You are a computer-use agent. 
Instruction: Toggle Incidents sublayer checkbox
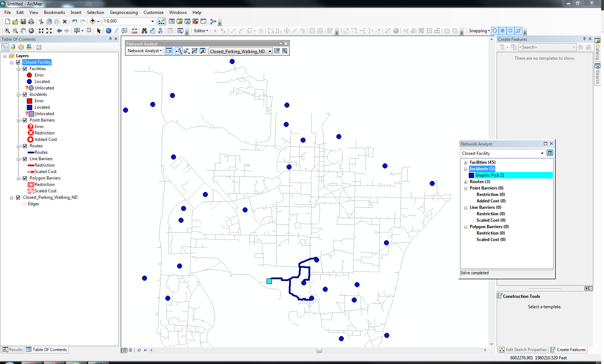[25, 94]
